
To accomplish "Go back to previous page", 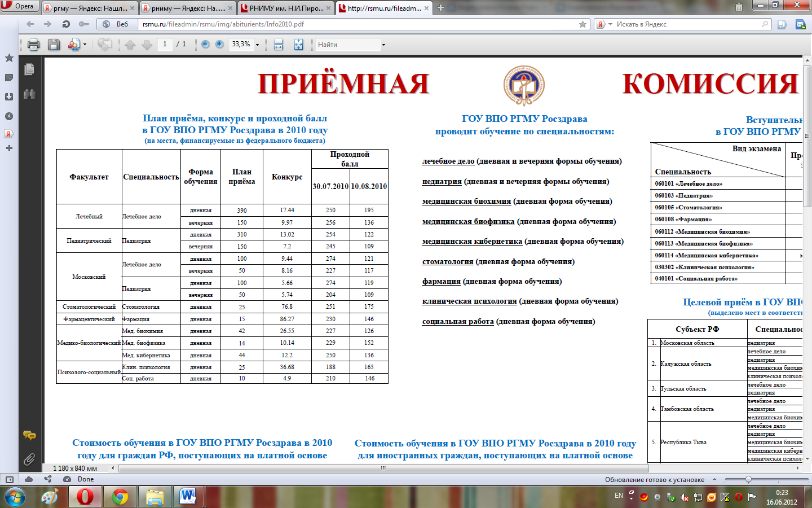I will 30,24.
